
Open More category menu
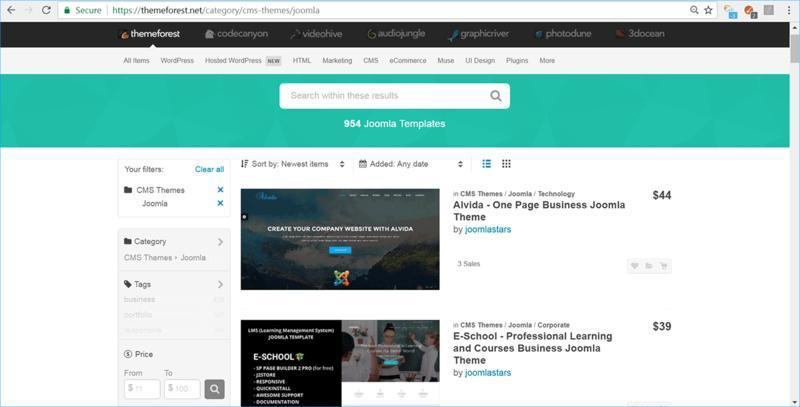[547, 60]
